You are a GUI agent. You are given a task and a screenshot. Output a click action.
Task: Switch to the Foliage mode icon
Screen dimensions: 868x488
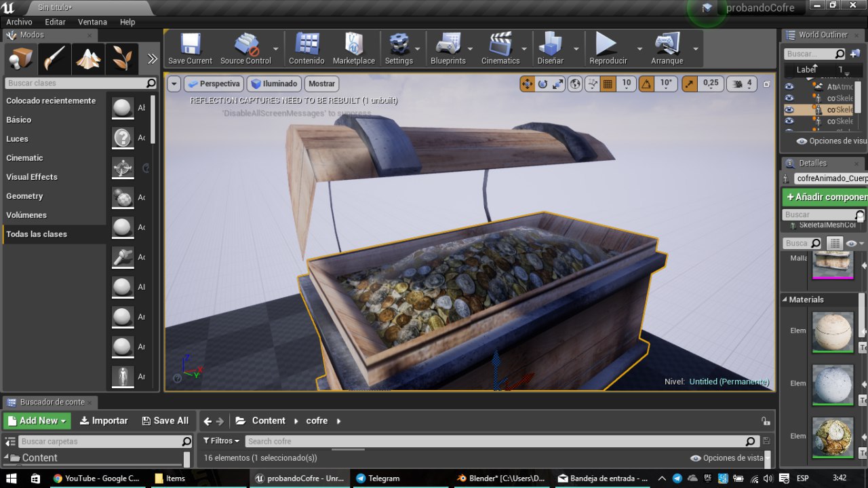(122, 60)
